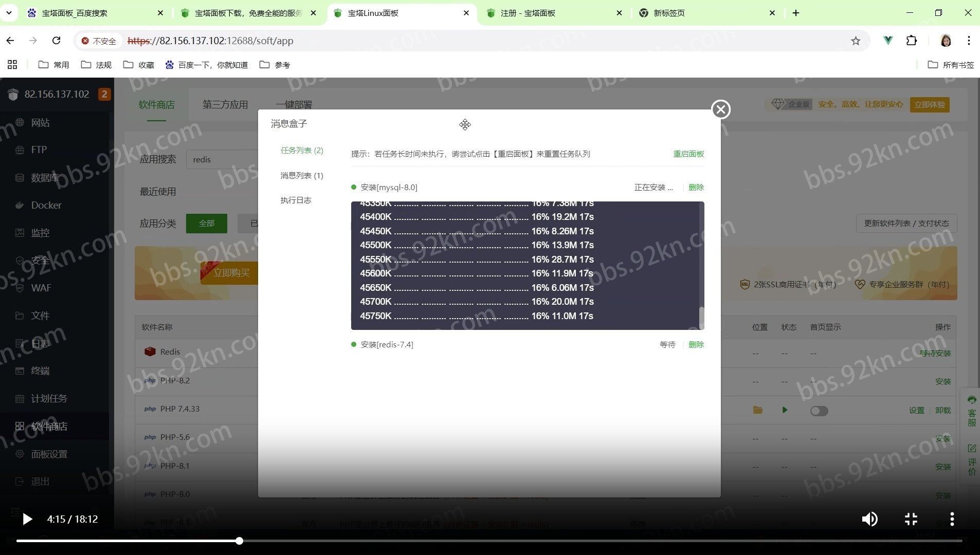Open the 常用 bookmarks folder

coord(53,65)
